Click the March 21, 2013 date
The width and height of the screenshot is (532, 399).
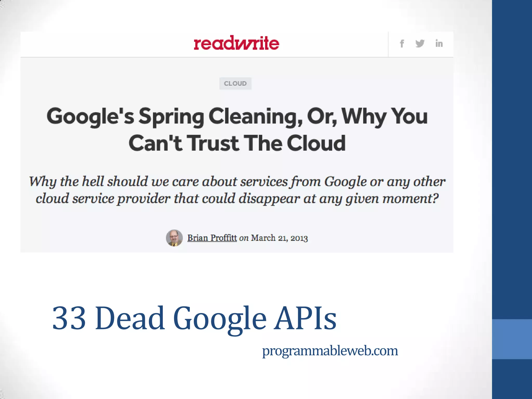[280, 238]
